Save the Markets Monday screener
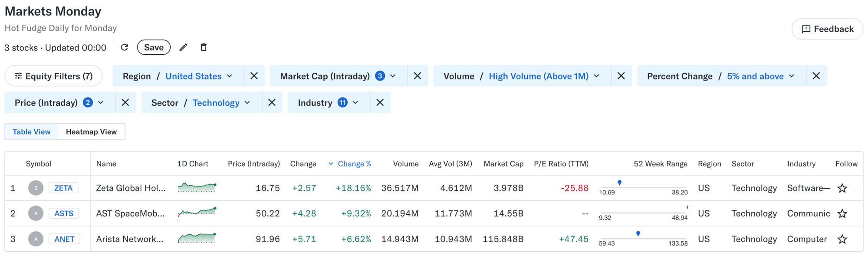Screen dimensions: 868x256 [x=154, y=47]
